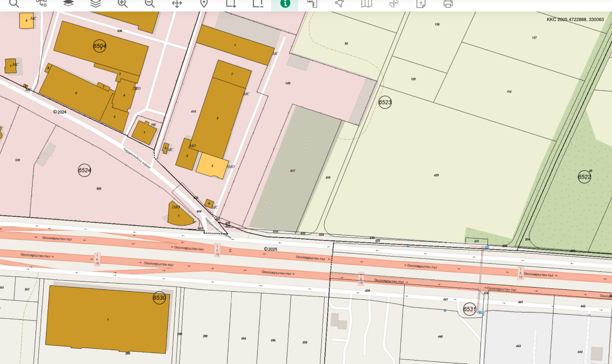Click the coordinate grid crosshair tool
The image size is (612, 364).
click(x=394, y=3)
